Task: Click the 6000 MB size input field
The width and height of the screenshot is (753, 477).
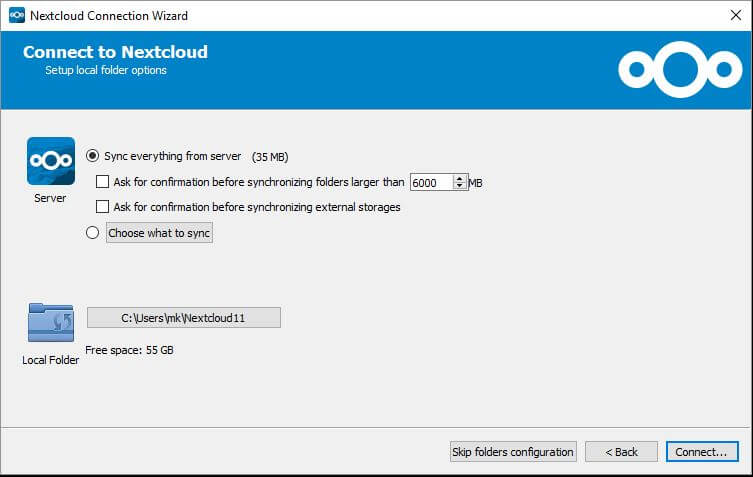Action: click(432, 183)
